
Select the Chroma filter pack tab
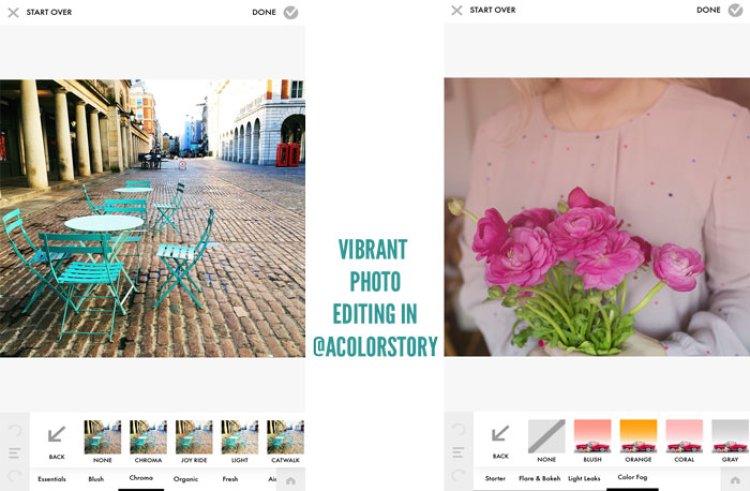(141, 478)
